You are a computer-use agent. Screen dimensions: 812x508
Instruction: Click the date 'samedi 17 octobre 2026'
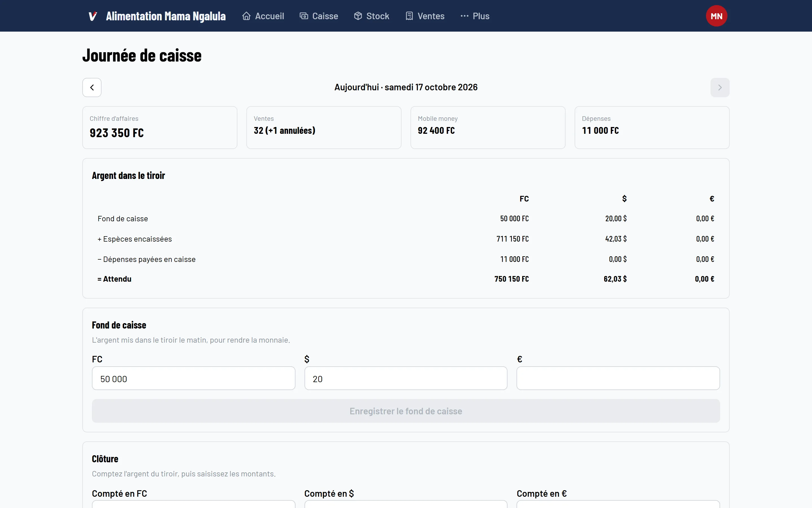431,87
